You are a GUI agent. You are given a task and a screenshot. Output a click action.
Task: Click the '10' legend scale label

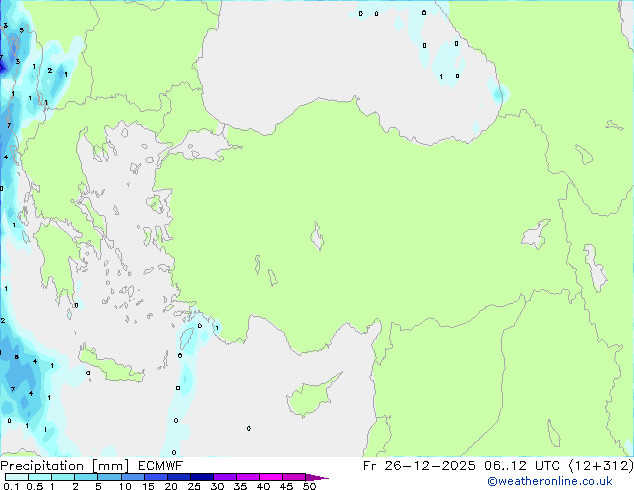click(x=125, y=486)
